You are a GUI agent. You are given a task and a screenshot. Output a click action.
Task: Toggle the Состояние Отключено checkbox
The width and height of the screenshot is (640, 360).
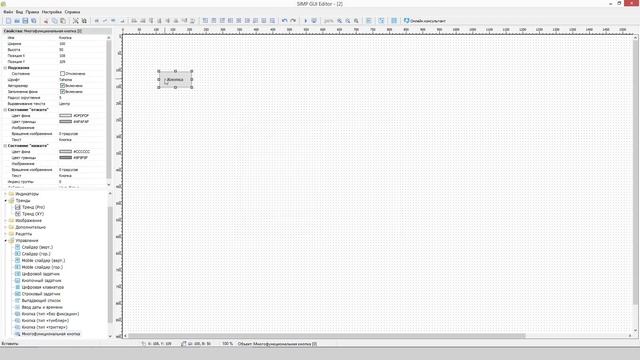(62, 74)
